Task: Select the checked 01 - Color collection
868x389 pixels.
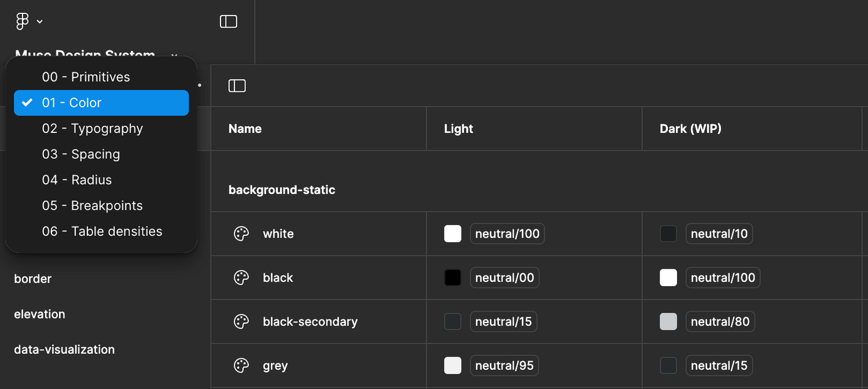Action: (101, 103)
